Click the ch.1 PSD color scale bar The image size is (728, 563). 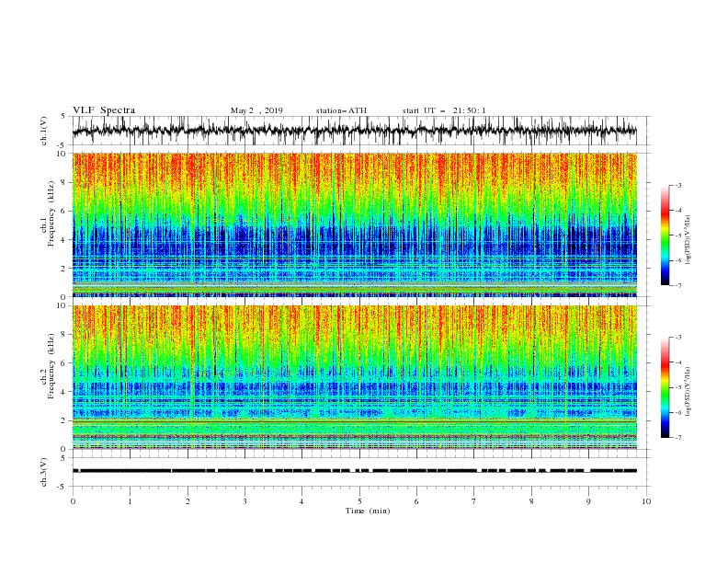(x=665, y=236)
